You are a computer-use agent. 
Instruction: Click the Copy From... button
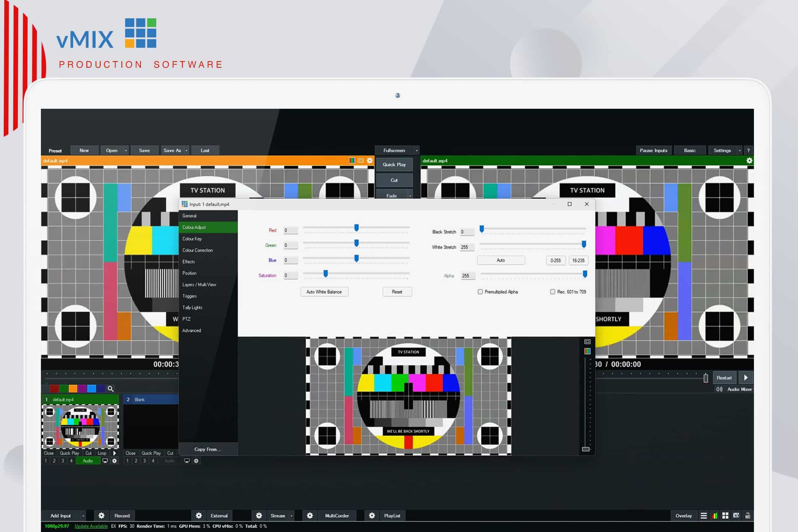coord(208,449)
